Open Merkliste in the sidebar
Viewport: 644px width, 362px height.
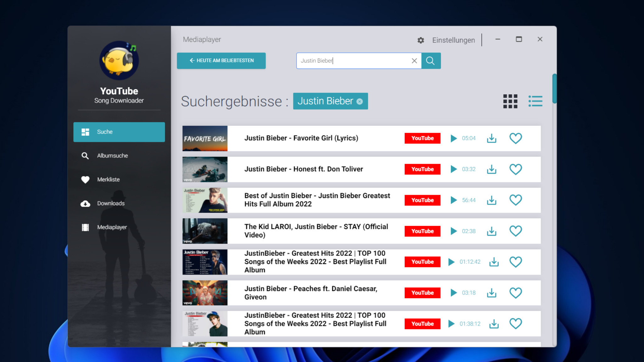[108, 179]
